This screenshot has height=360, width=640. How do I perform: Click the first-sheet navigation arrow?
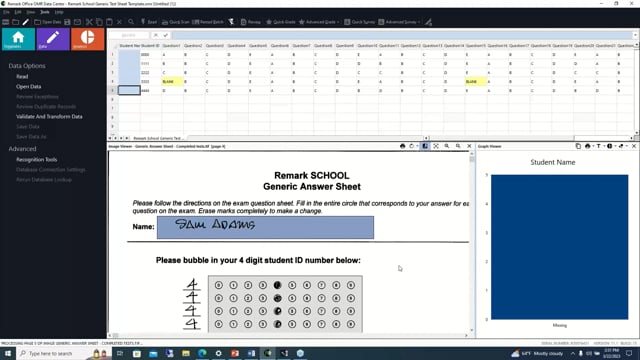[110, 138]
